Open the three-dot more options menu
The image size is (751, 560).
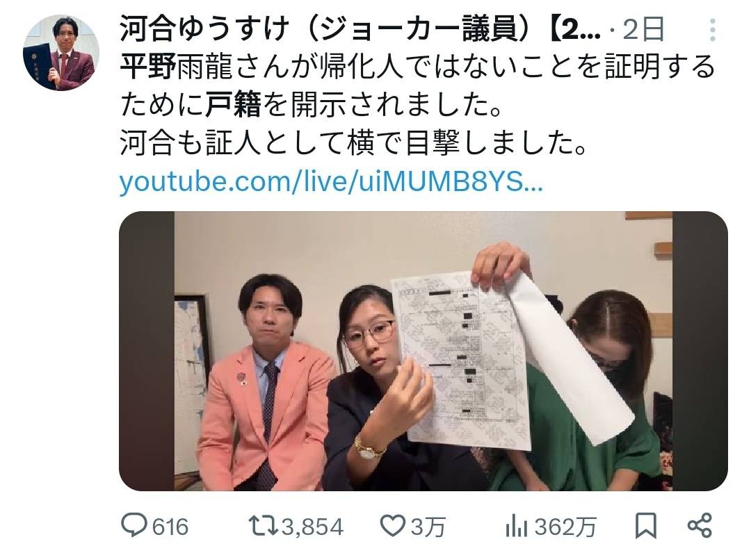point(713,30)
